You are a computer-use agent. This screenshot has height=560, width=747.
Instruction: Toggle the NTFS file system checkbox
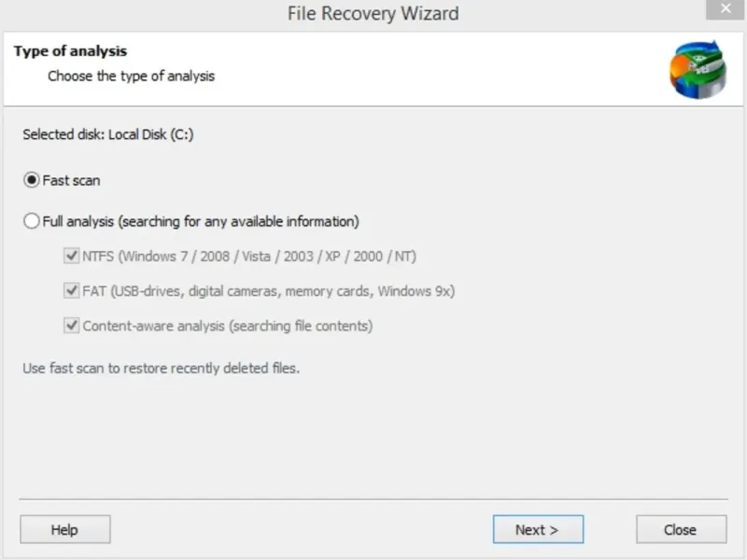coord(72,256)
